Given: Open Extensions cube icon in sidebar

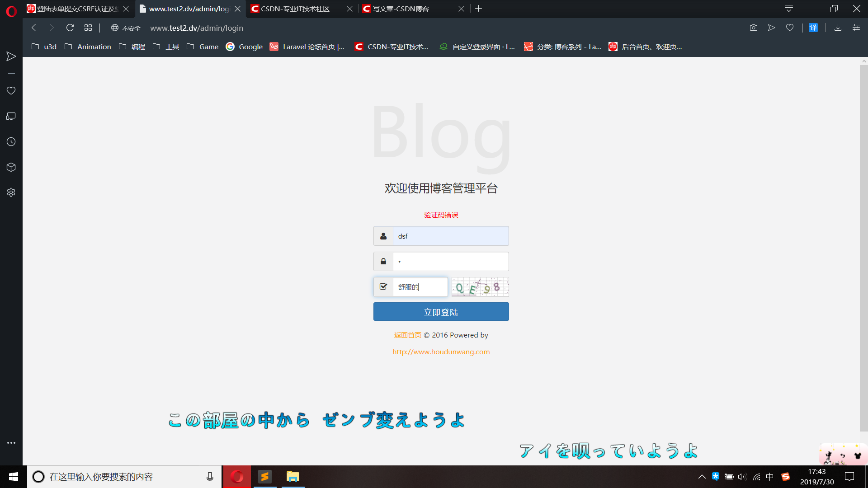Looking at the screenshot, I should [x=11, y=167].
